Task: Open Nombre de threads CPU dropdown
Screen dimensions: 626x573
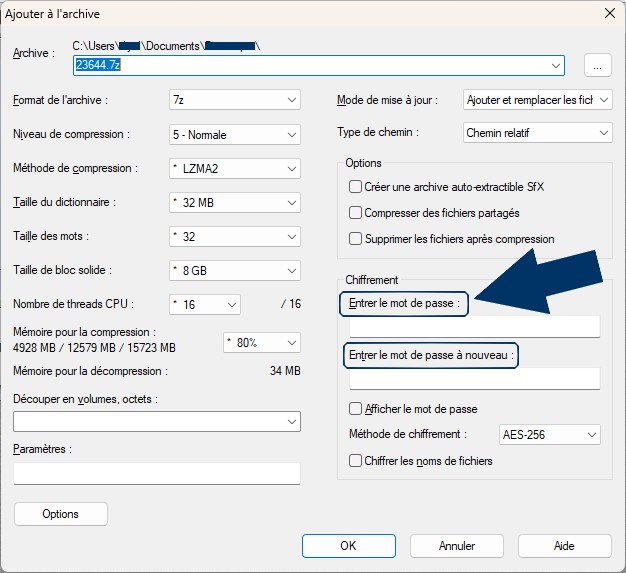Action: pos(205,305)
